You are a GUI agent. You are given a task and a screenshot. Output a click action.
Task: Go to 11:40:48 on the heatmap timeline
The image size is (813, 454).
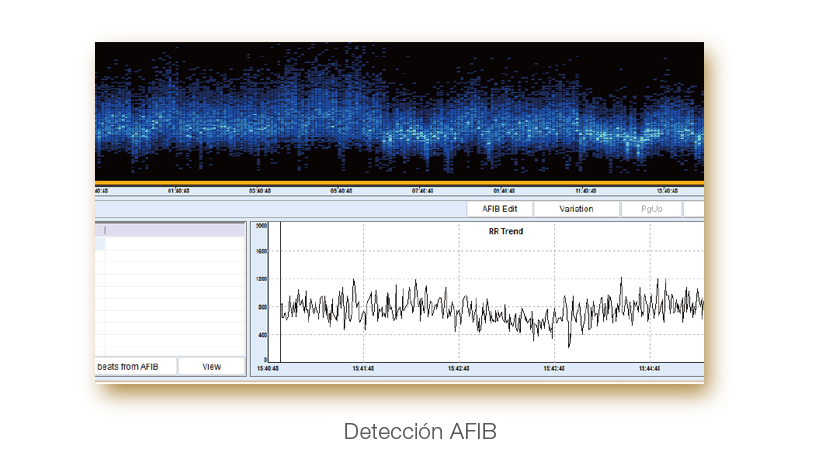click(586, 190)
